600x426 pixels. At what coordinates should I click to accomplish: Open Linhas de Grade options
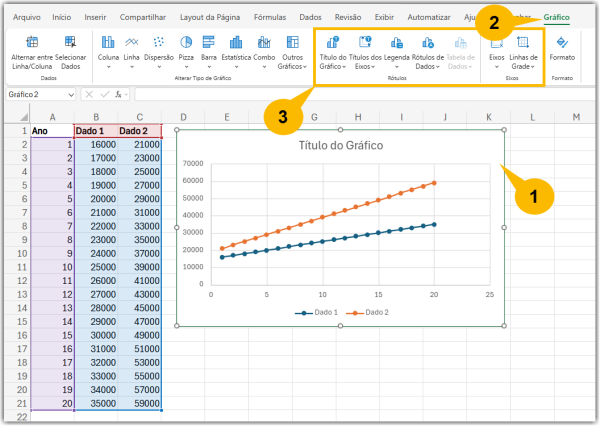523,50
